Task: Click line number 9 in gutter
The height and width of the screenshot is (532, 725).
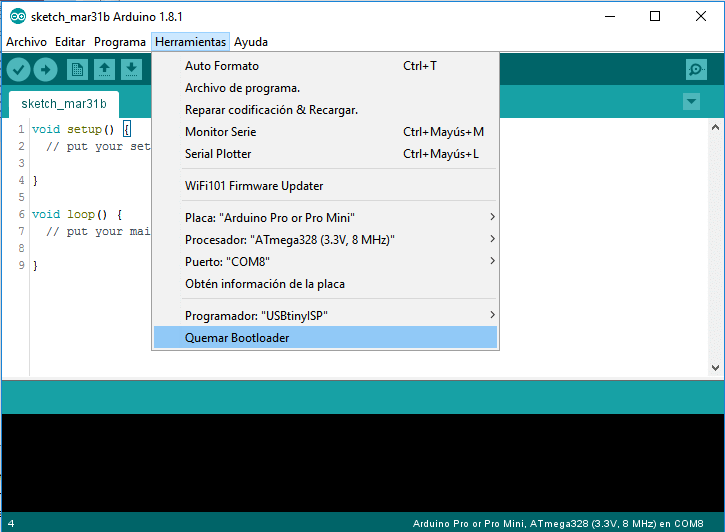Action: (21, 265)
